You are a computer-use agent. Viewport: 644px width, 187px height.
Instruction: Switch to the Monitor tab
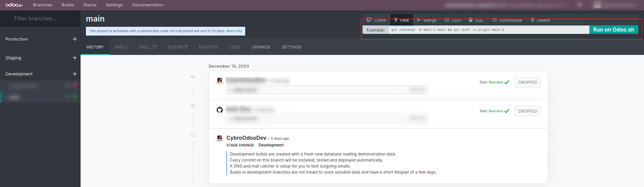[208, 47]
